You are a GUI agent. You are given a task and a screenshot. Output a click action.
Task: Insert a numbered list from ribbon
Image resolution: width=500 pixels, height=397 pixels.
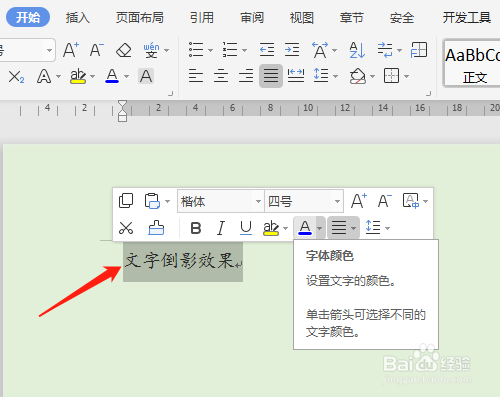coord(230,50)
